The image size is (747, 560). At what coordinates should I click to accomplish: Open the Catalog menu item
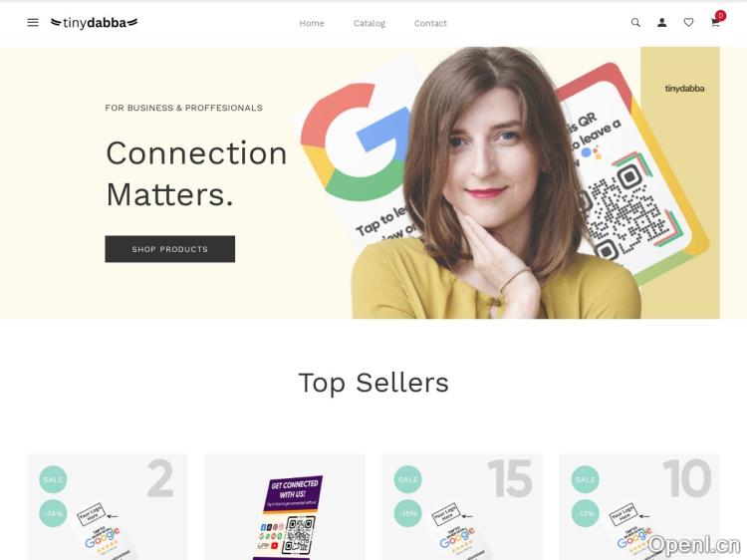(x=370, y=23)
